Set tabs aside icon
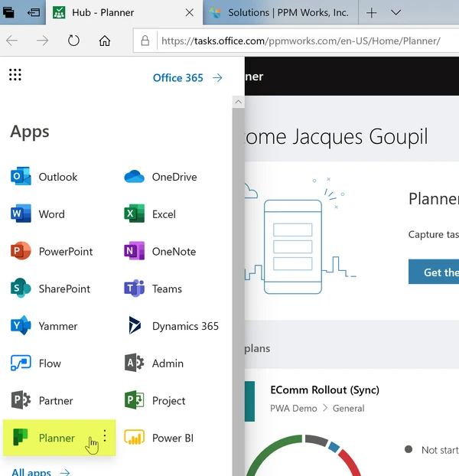 coord(33,12)
